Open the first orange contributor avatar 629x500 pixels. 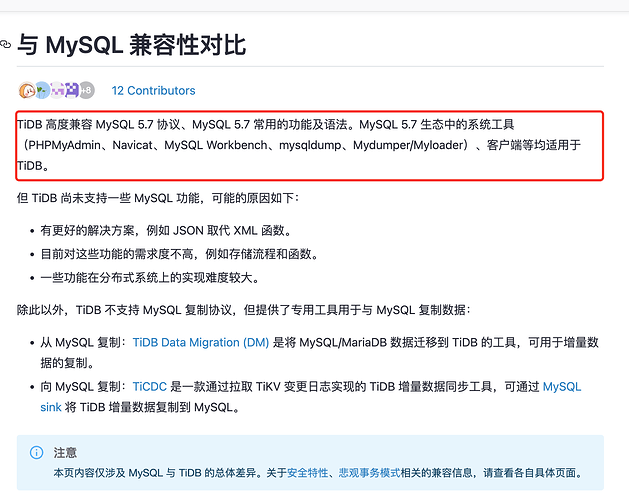point(26,90)
